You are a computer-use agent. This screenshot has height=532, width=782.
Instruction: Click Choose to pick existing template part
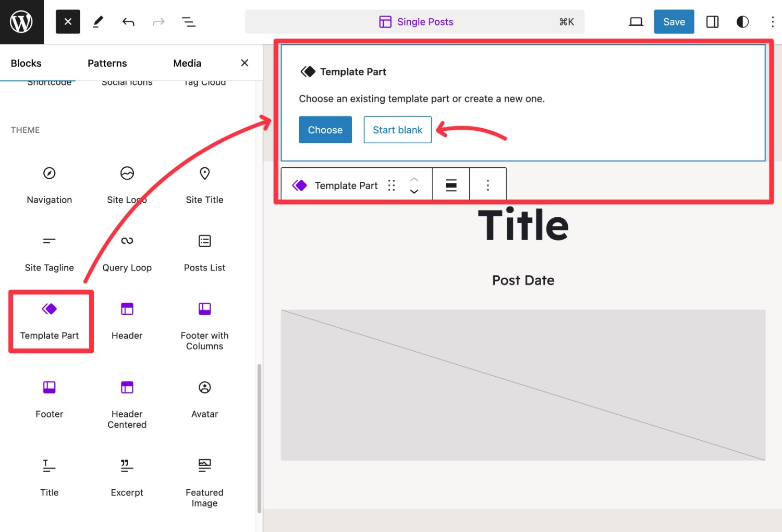(x=325, y=130)
